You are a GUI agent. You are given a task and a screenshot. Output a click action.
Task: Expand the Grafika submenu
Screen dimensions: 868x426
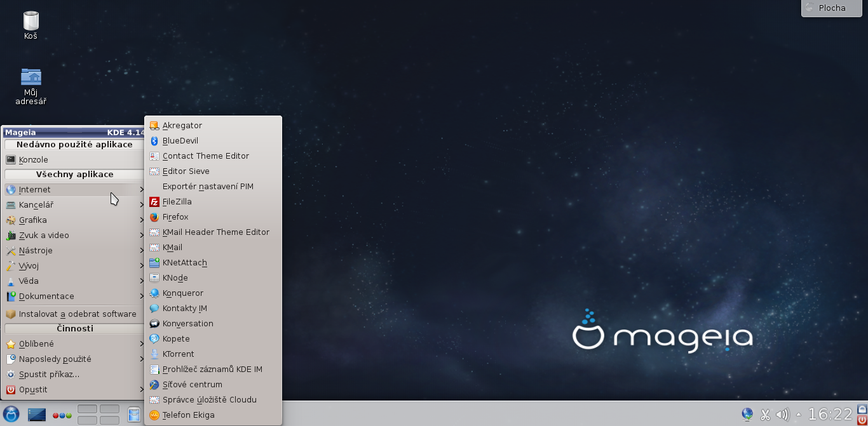click(x=74, y=220)
